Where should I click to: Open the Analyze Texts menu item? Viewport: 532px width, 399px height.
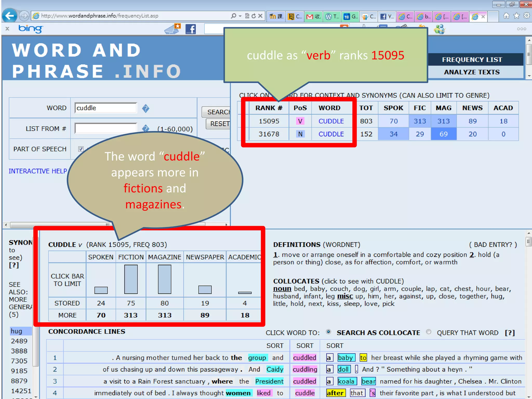pos(471,72)
